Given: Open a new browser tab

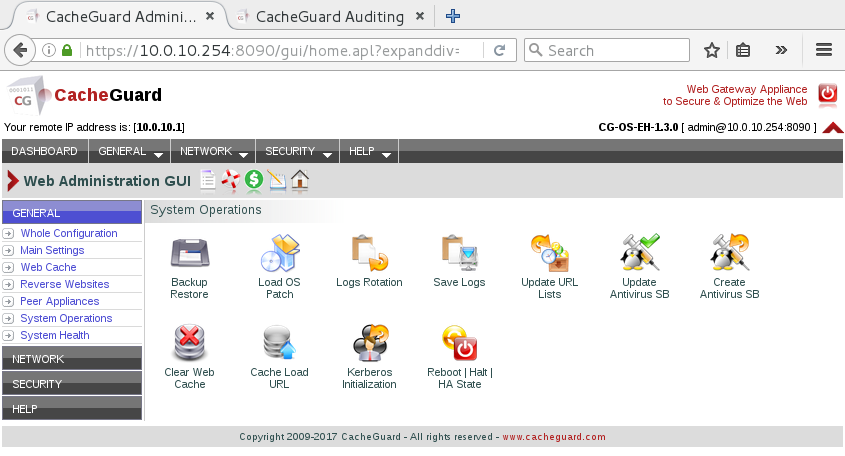Looking at the screenshot, I should (453, 16).
